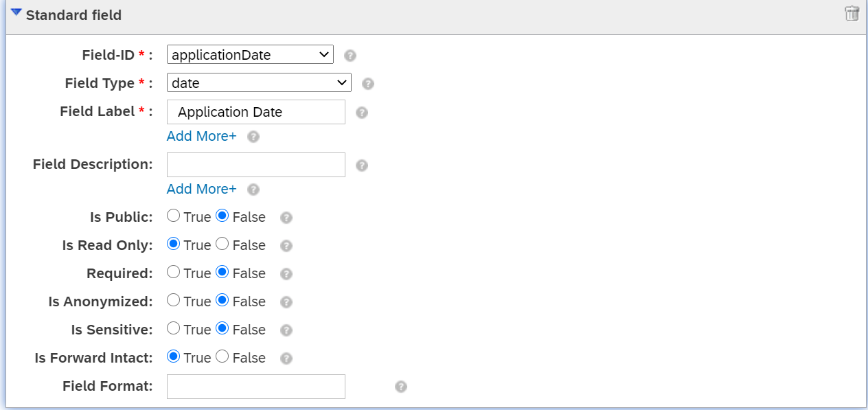Collapse the Standard field section
Screen dimensions: 868x410
click(16, 13)
